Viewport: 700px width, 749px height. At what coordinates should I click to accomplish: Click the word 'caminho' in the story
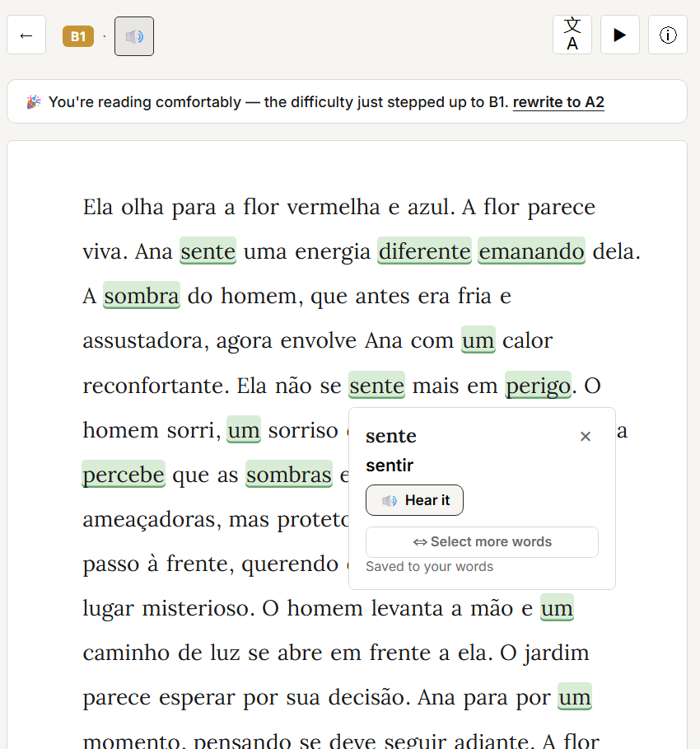coord(126,653)
